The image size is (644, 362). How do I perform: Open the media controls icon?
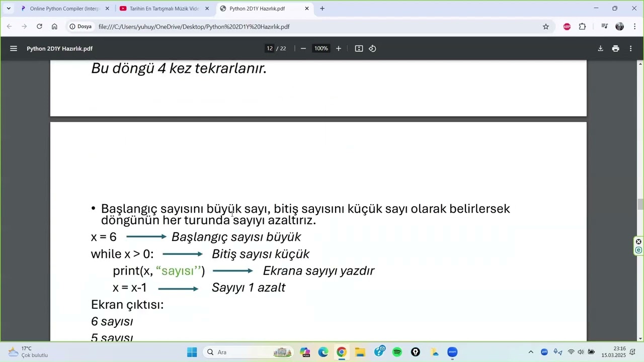tap(604, 27)
